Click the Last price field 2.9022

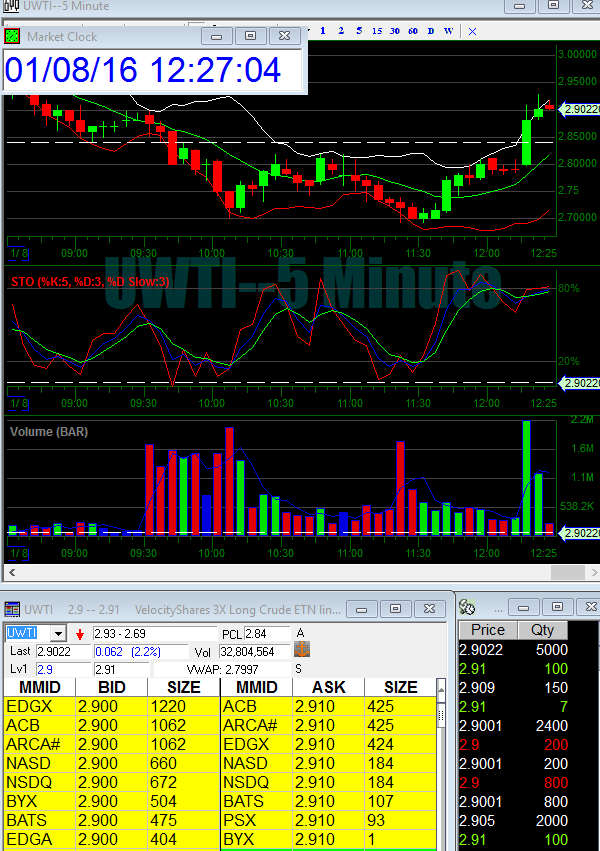[63, 651]
